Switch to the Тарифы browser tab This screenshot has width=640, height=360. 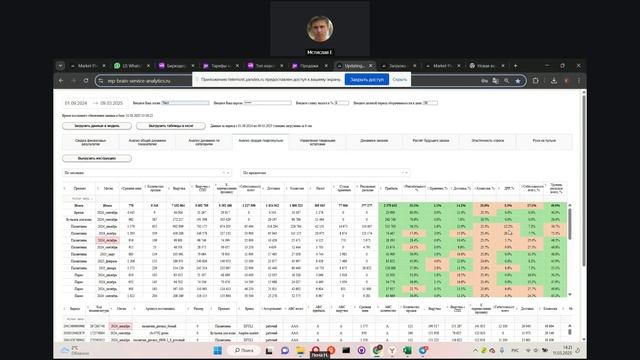click(x=220, y=66)
